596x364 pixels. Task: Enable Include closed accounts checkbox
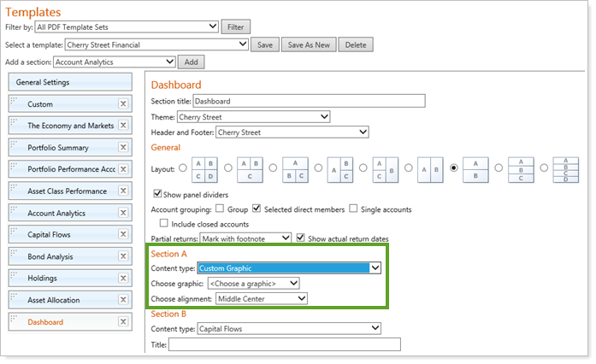tap(164, 223)
